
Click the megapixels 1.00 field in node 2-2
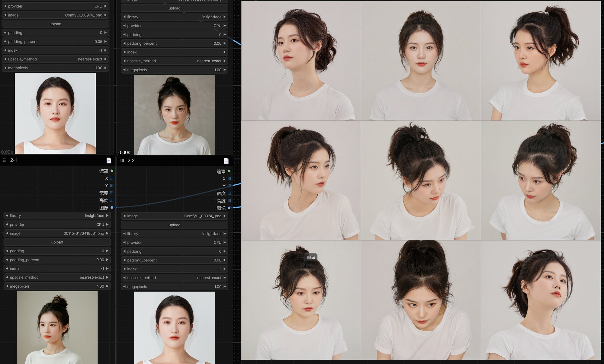pos(175,287)
